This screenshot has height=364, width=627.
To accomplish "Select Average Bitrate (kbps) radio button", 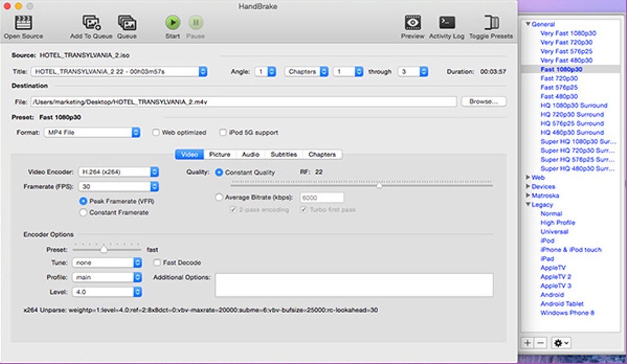I will 219,197.
